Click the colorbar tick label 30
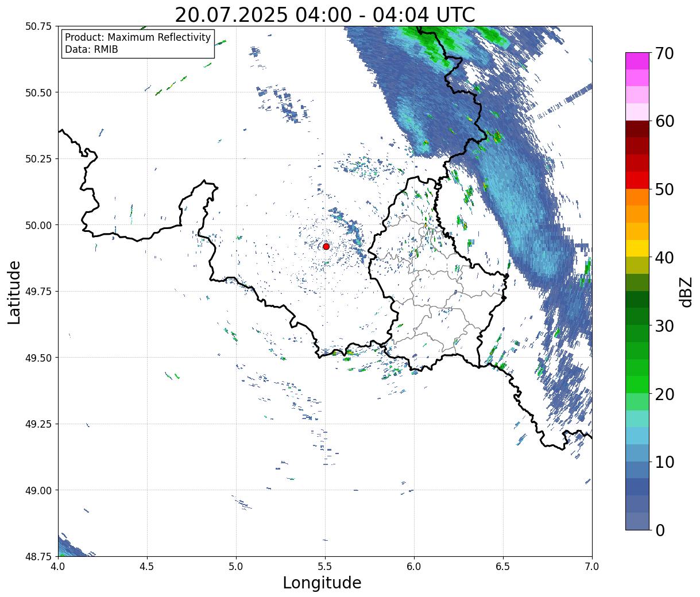This screenshot has width=700, height=597. click(664, 326)
